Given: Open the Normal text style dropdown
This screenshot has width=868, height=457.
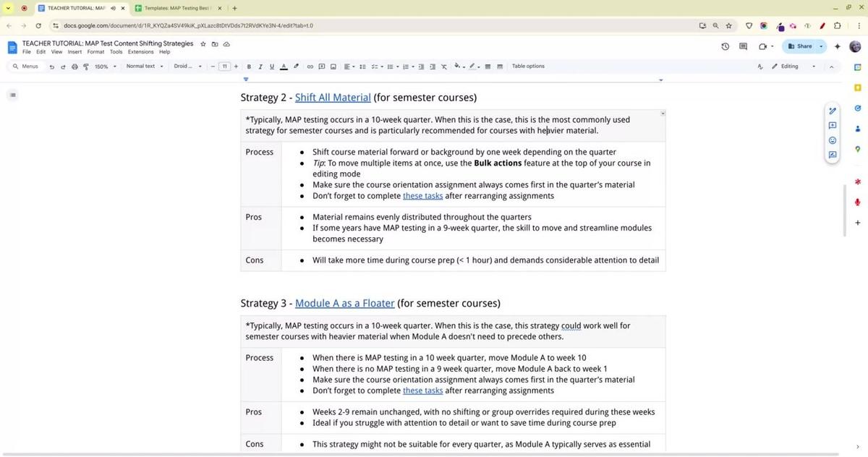Looking at the screenshot, I should [144, 67].
